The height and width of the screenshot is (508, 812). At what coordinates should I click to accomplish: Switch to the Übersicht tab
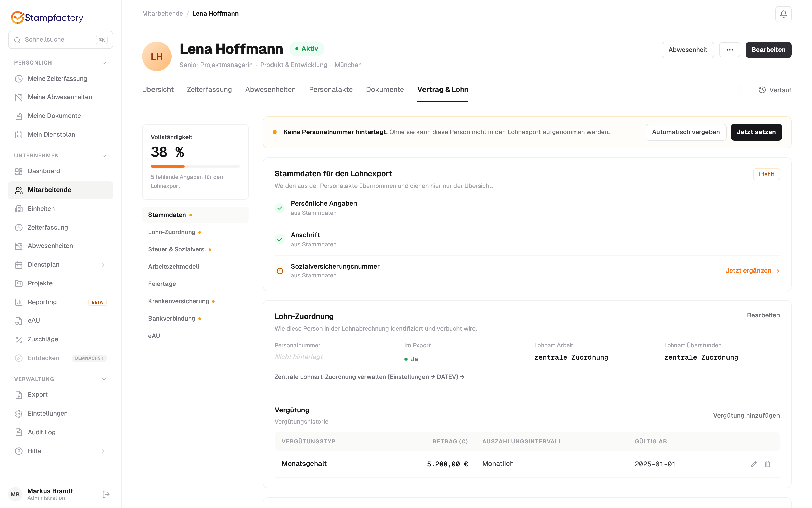click(158, 89)
